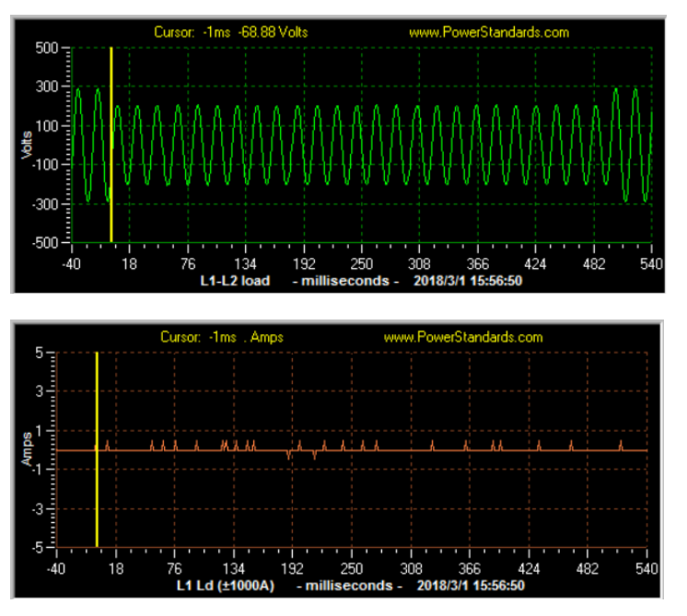Click the Volts Y-axis title

click(x=29, y=145)
